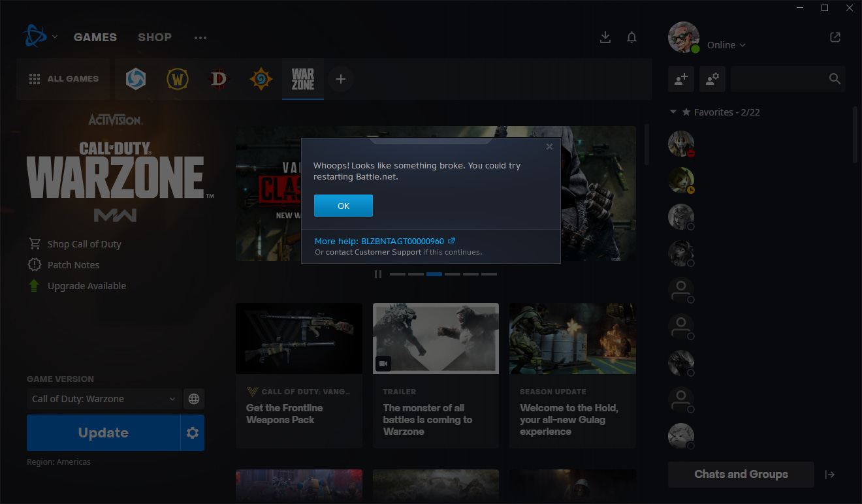
Task: Click the contact Customer Support link
Action: click(373, 252)
